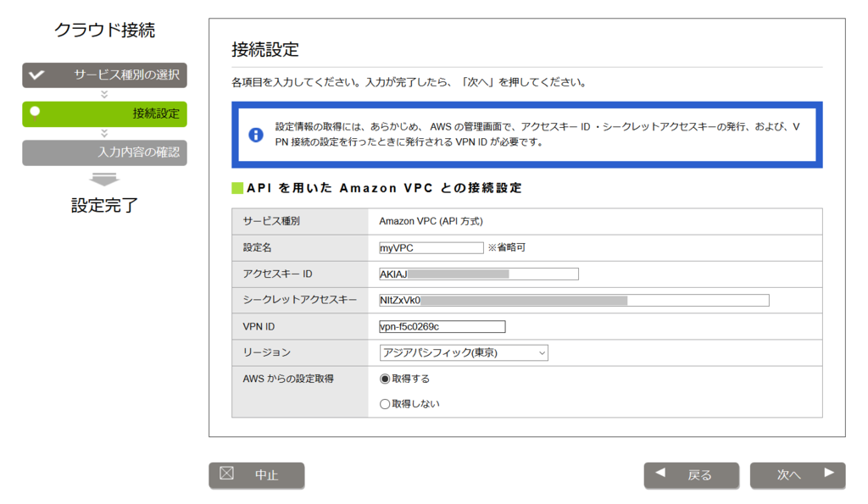Click the 'リージョン' row label
The image size is (868, 504).
[x=266, y=352]
